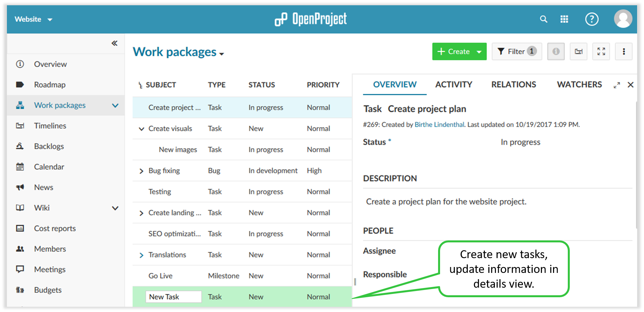Click the user avatar

click(x=623, y=19)
